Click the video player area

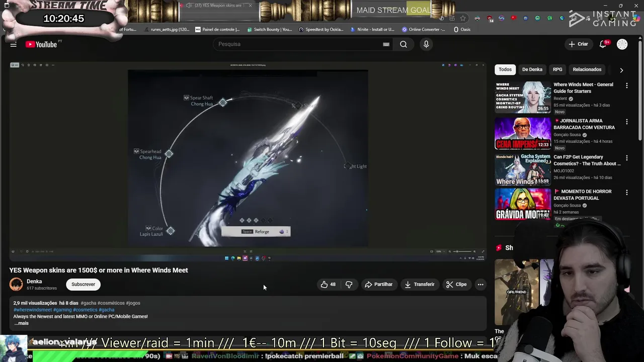(248, 161)
